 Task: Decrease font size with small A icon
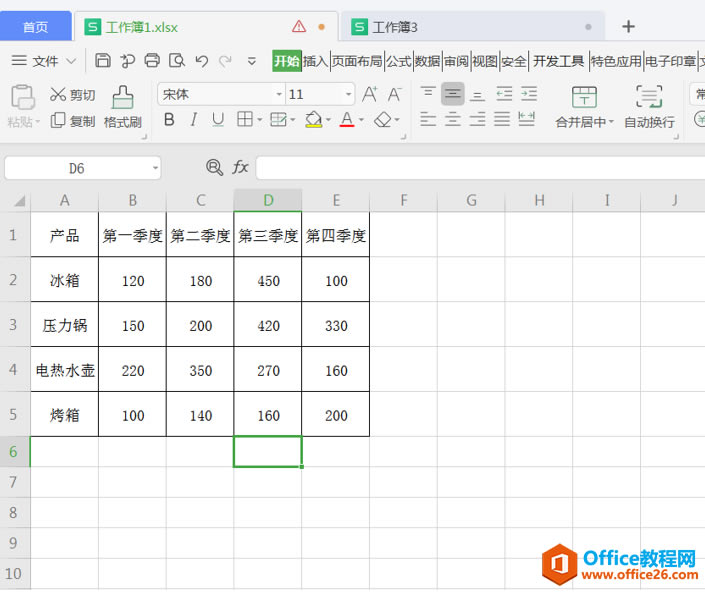pos(394,94)
